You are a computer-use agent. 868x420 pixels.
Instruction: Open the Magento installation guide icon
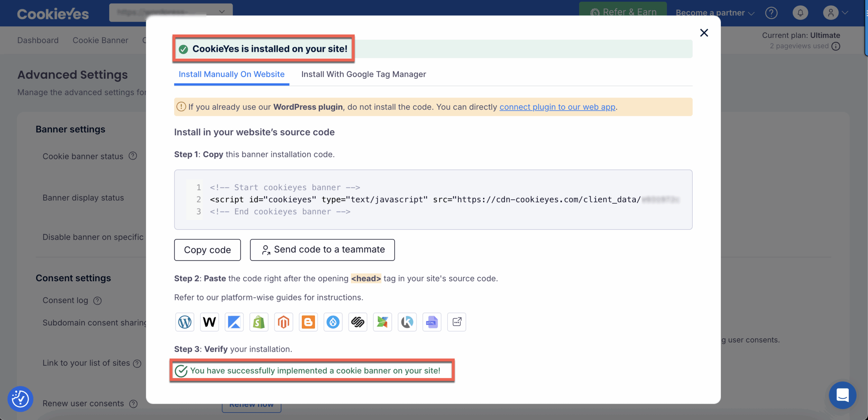[x=283, y=322]
